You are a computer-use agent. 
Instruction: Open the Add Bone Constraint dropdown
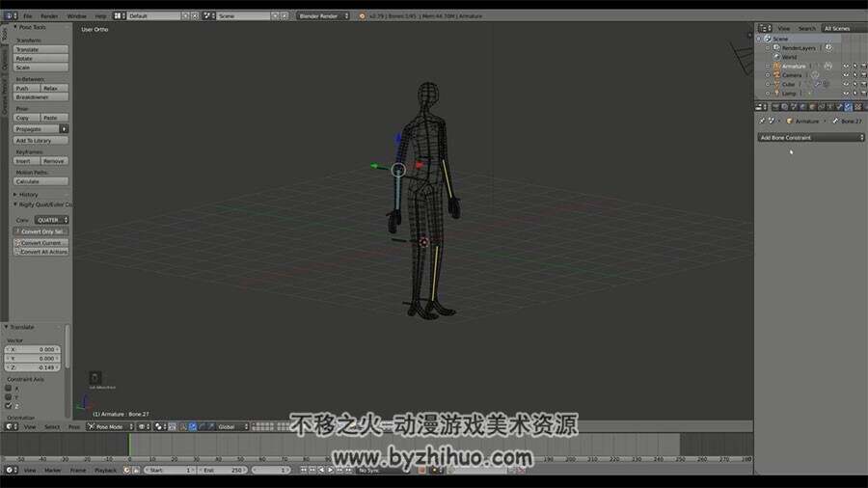(810, 137)
